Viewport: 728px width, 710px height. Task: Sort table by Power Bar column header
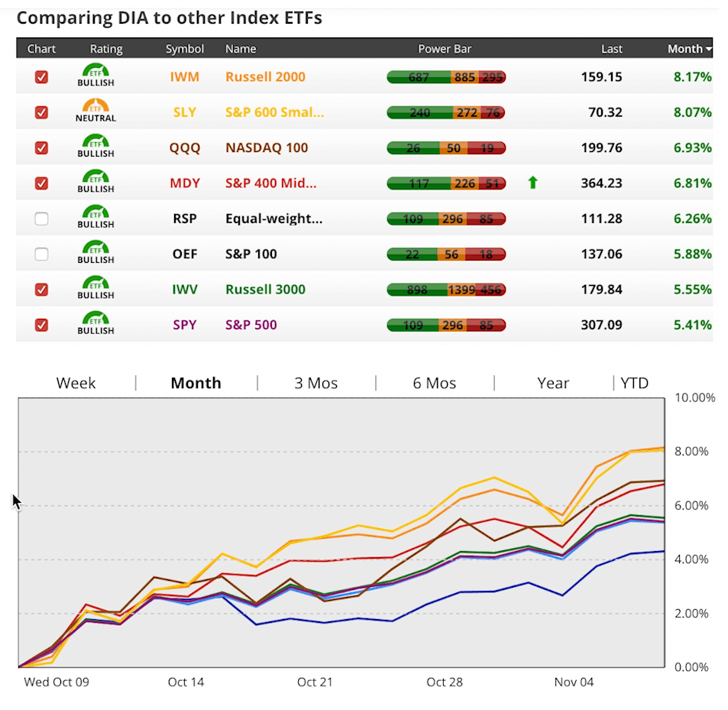tap(445, 49)
